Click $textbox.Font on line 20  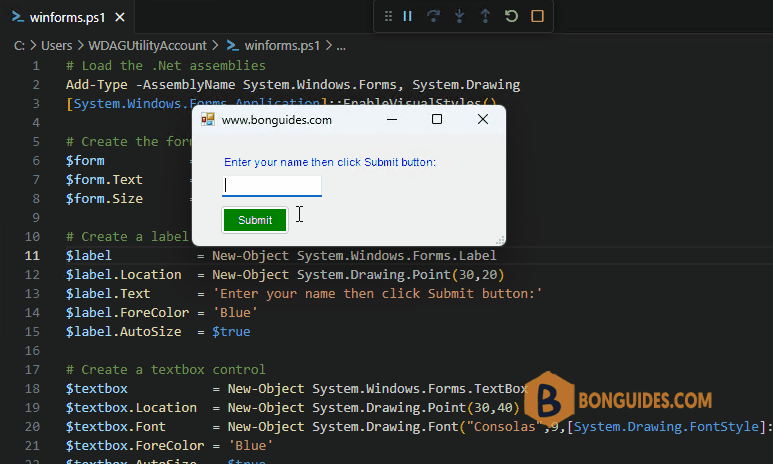pyautogui.click(x=116, y=427)
